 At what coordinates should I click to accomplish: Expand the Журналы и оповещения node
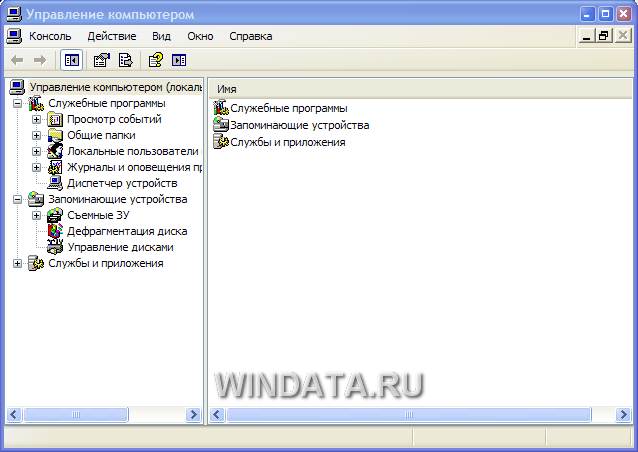37,167
